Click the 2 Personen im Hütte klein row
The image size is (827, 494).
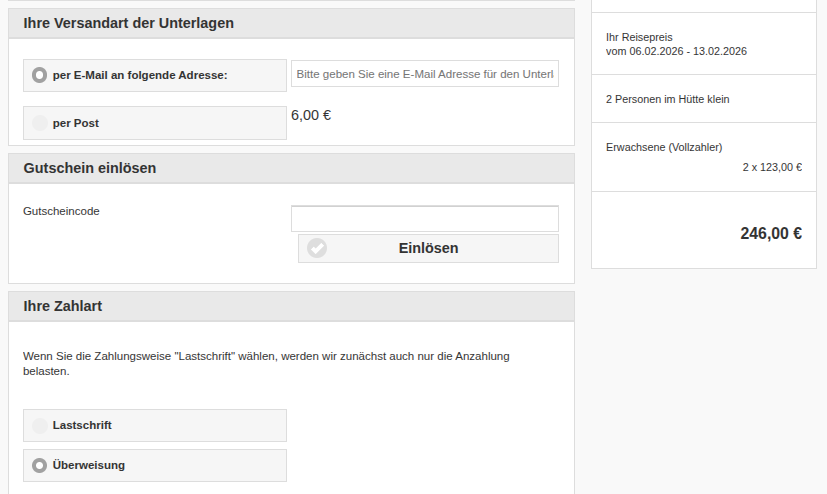(674, 99)
